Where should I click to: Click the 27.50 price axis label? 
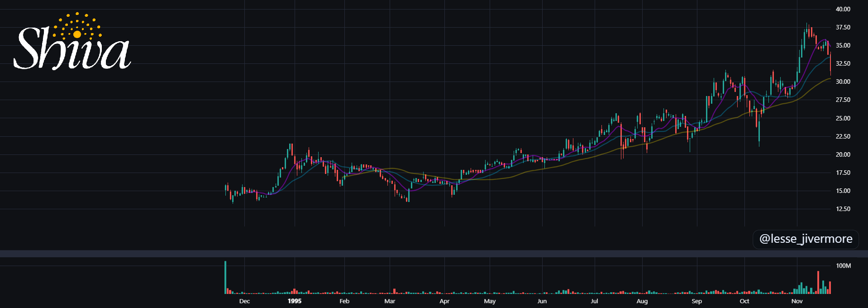click(x=843, y=100)
